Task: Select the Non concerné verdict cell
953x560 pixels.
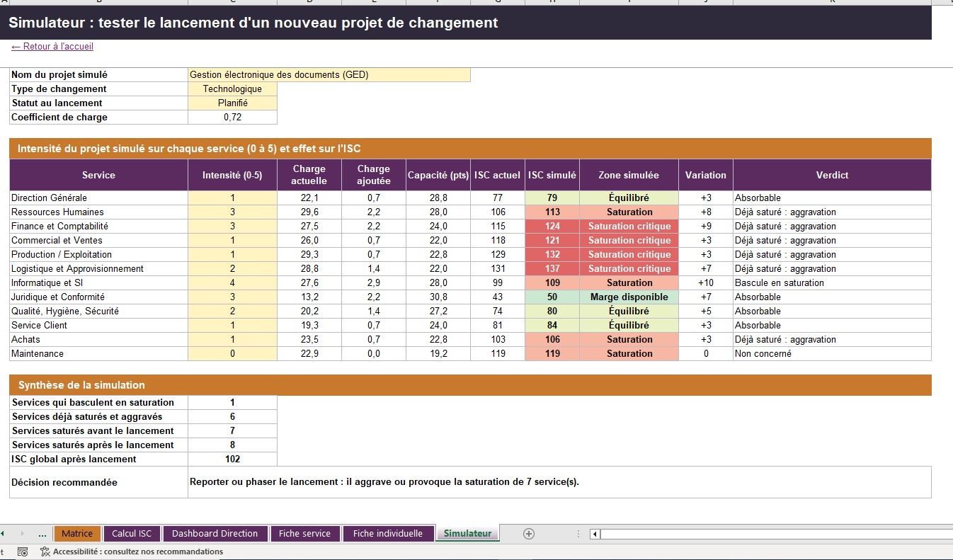Action: pyautogui.click(x=832, y=354)
